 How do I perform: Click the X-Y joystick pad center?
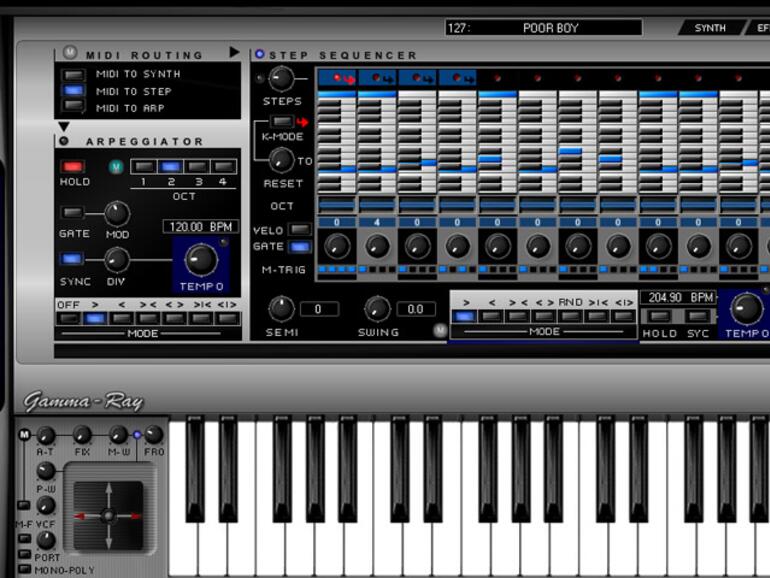point(108,516)
